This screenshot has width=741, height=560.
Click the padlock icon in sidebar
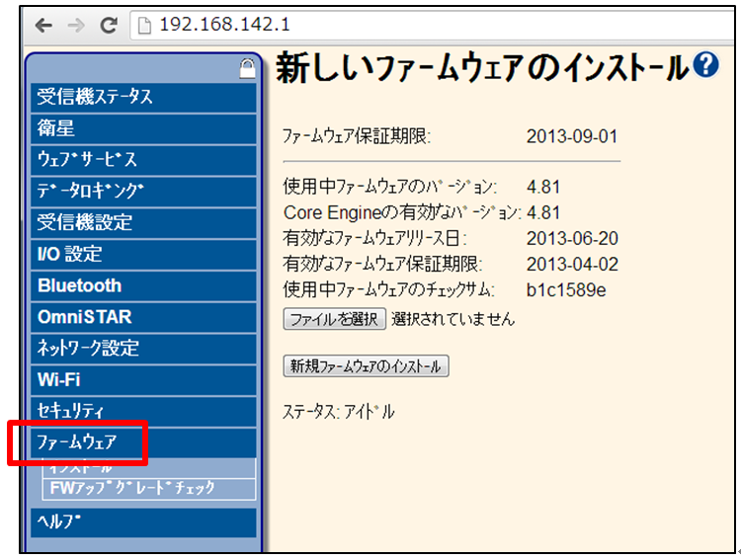tap(247, 68)
